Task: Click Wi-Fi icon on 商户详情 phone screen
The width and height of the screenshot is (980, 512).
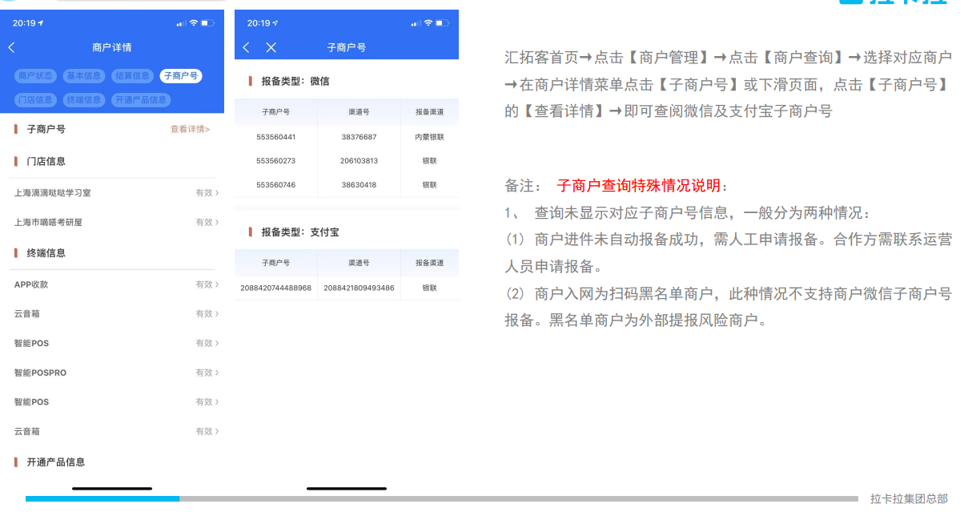Action: pos(194,23)
